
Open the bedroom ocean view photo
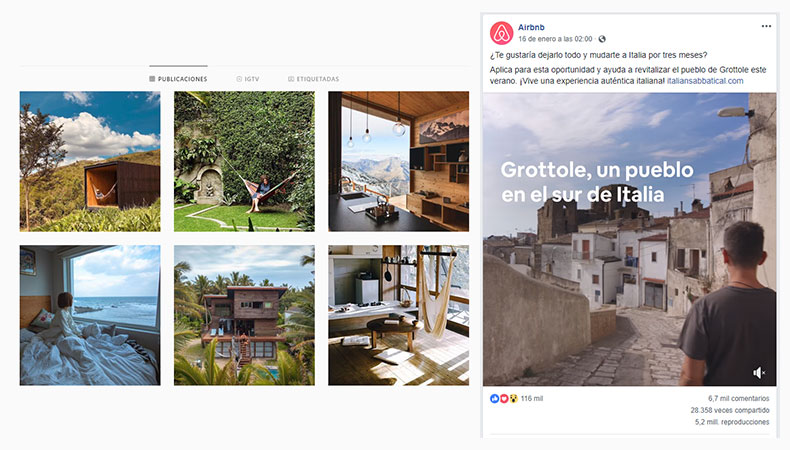click(x=90, y=315)
